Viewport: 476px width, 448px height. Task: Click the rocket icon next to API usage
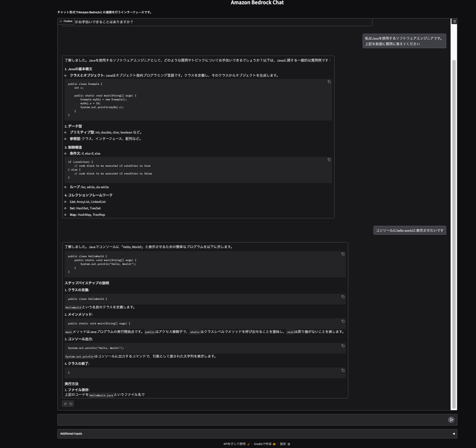[x=249, y=444]
